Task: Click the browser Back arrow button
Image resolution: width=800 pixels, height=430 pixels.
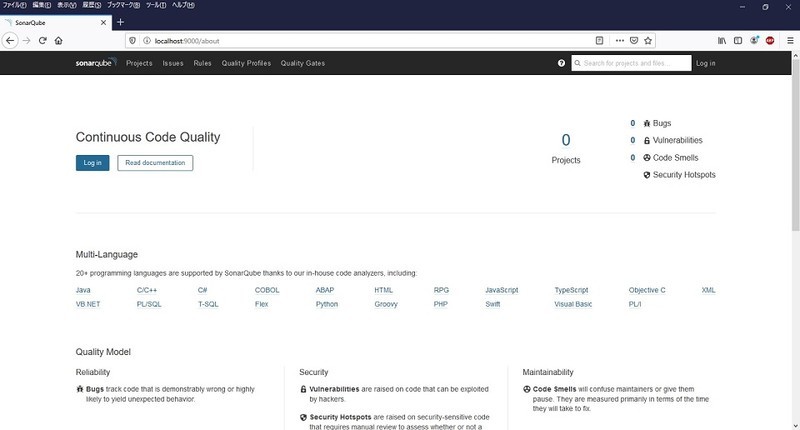Action: coord(10,41)
